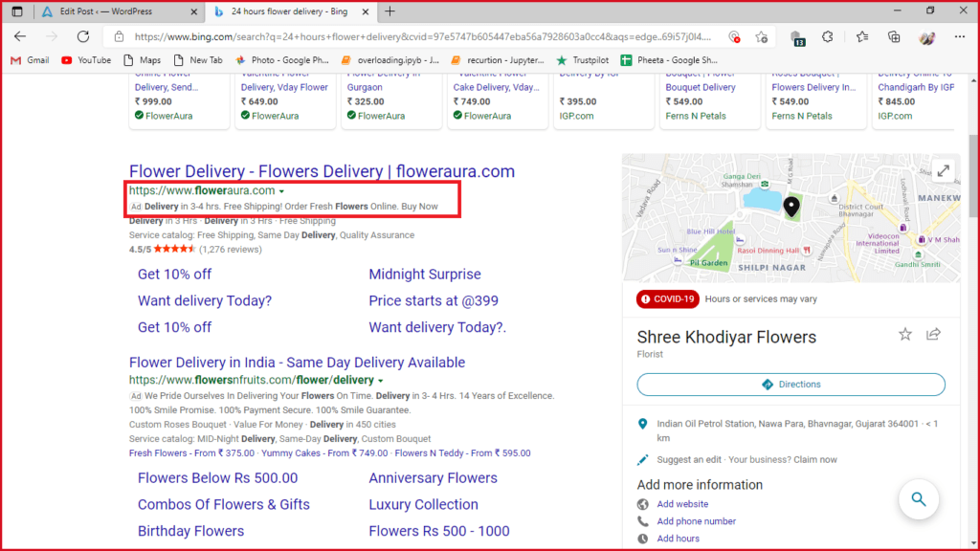Open the vertical tabs panel icon
The height and width of the screenshot is (551, 980).
(17, 11)
